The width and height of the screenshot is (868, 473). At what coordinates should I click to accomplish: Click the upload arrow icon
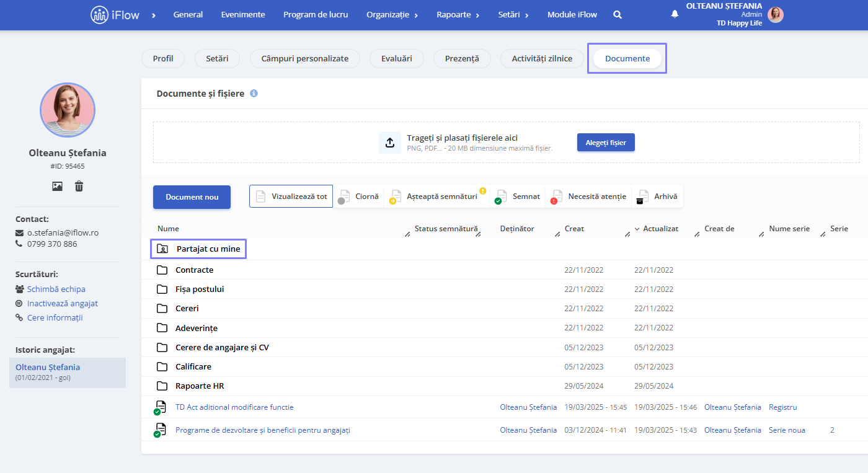(x=390, y=143)
